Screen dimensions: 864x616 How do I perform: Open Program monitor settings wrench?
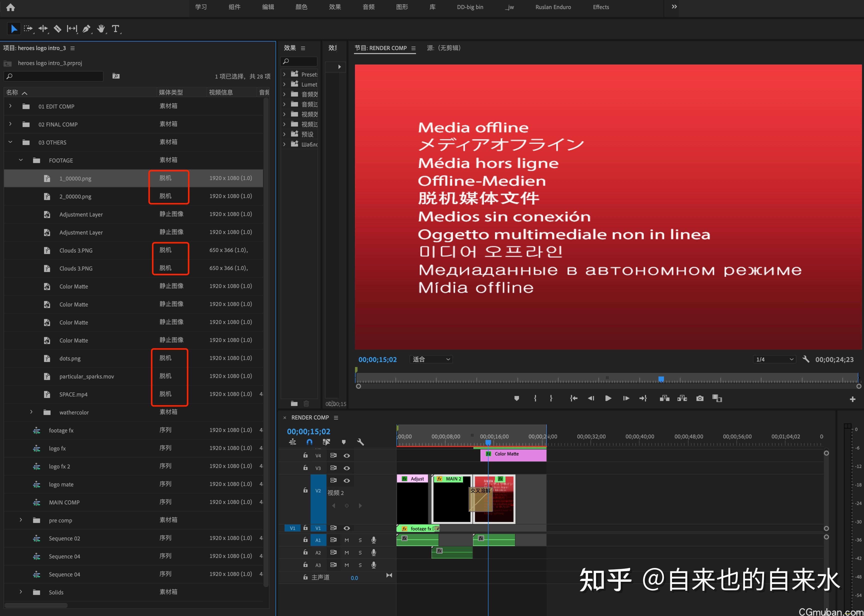coord(806,359)
